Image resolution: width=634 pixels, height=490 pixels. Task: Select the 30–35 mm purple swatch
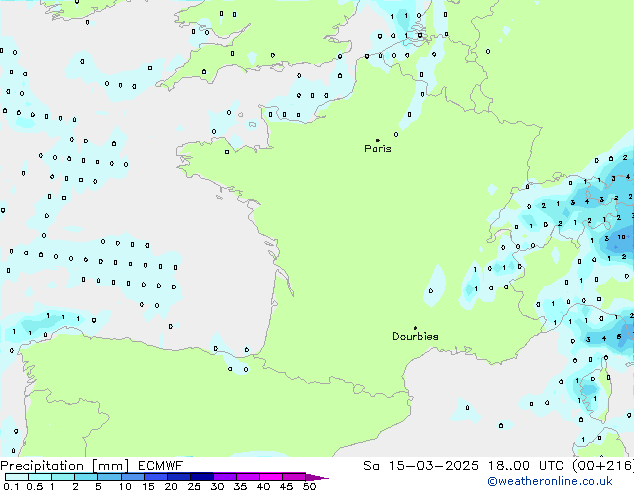(225, 477)
